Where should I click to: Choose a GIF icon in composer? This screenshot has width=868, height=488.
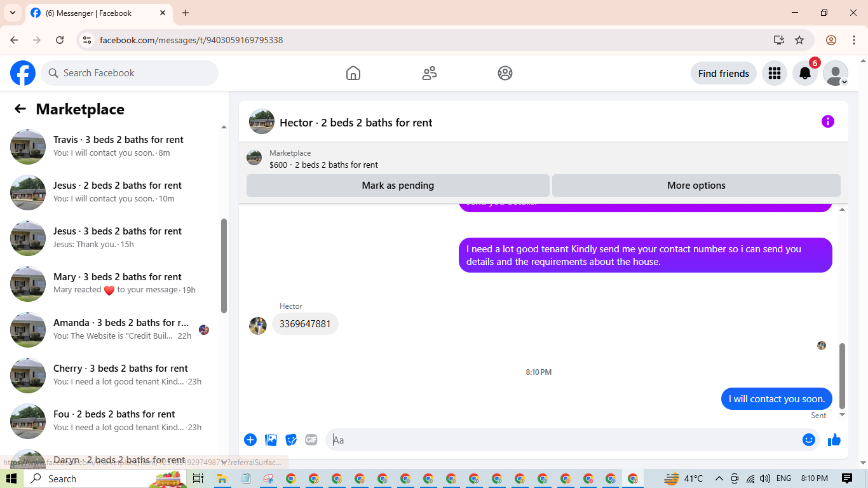[311, 440]
